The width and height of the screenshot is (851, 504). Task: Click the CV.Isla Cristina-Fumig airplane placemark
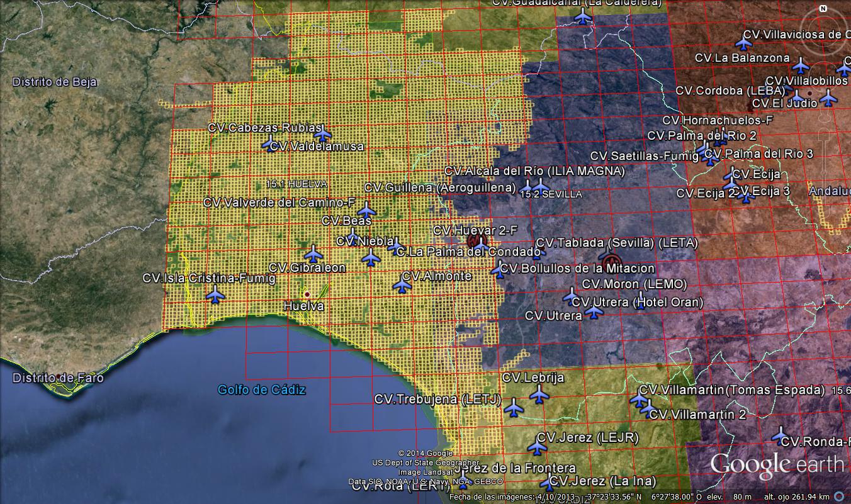coord(215,294)
